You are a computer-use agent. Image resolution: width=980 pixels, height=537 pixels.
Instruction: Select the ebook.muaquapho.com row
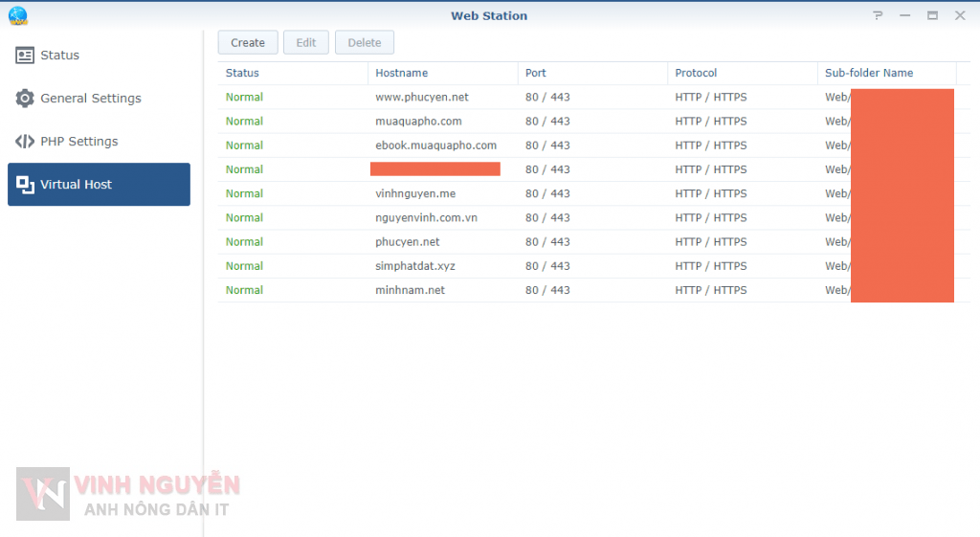click(435, 145)
